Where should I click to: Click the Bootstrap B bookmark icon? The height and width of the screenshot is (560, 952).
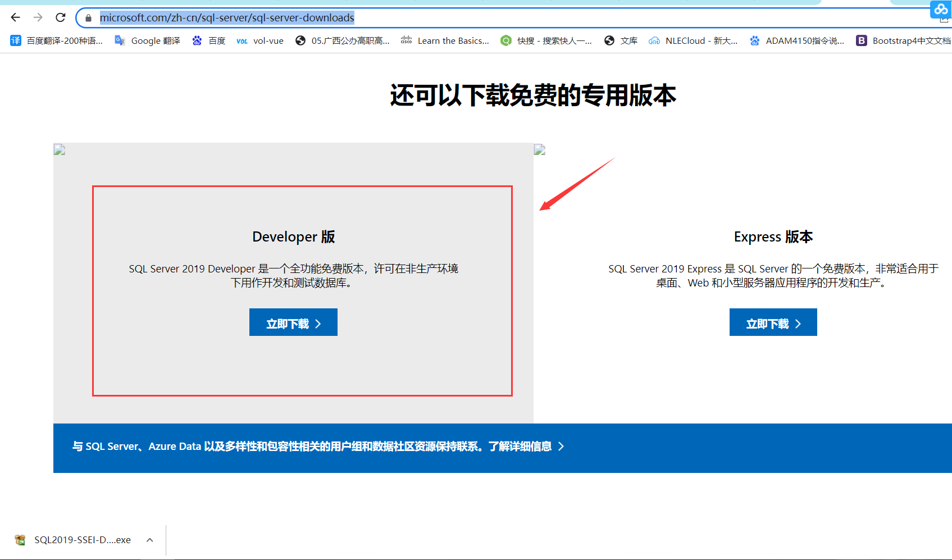pyautogui.click(x=861, y=40)
